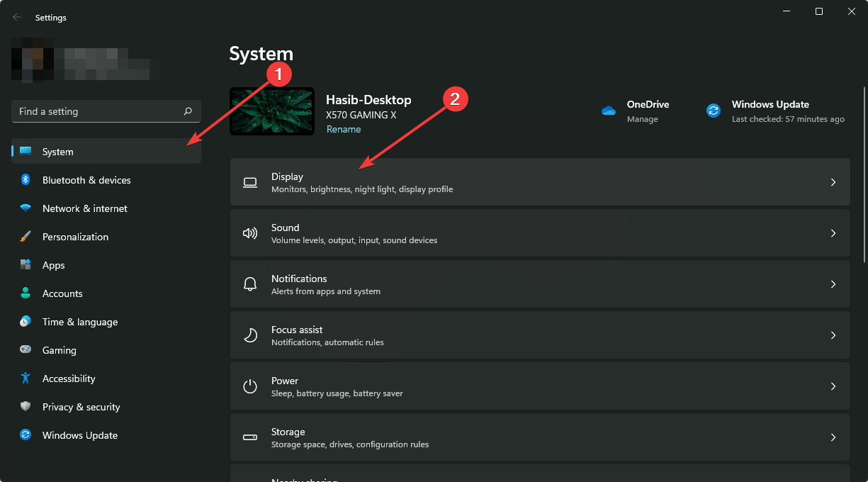Open Notifications row chevron arrow
The height and width of the screenshot is (482, 868).
click(x=833, y=284)
